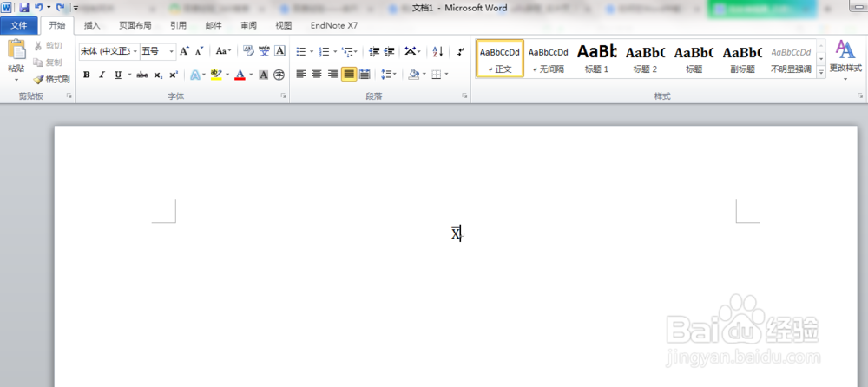This screenshot has width=868, height=387.
Task: Expand font color dropdown arrow
Action: 251,75
